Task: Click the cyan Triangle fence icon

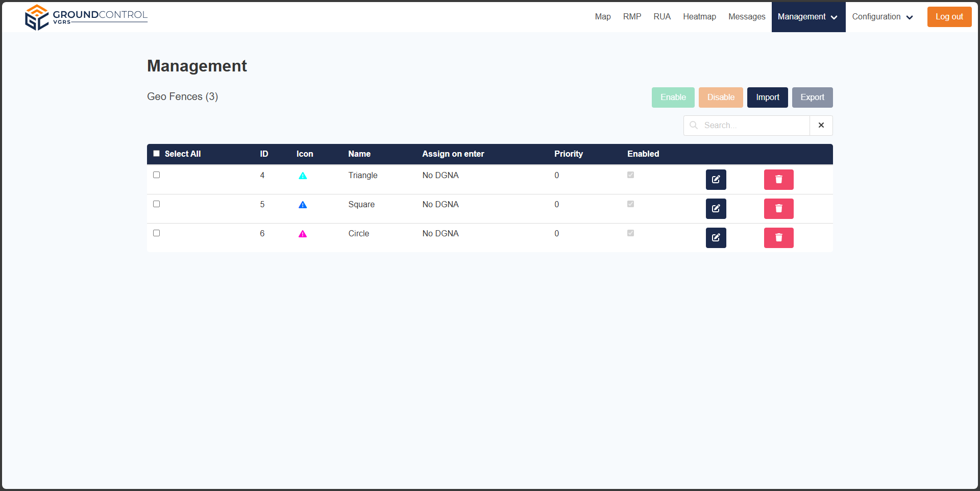Action: tap(303, 176)
